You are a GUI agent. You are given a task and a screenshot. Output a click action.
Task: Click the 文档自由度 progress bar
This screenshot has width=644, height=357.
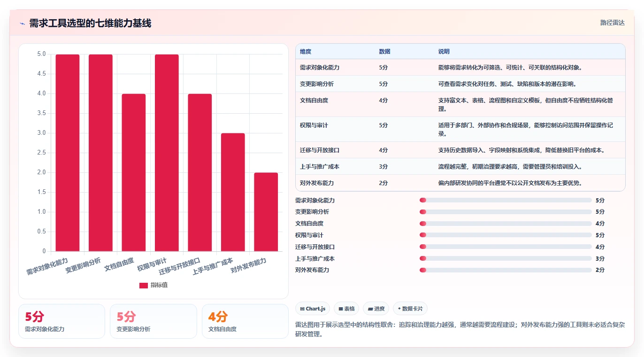pos(506,224)
